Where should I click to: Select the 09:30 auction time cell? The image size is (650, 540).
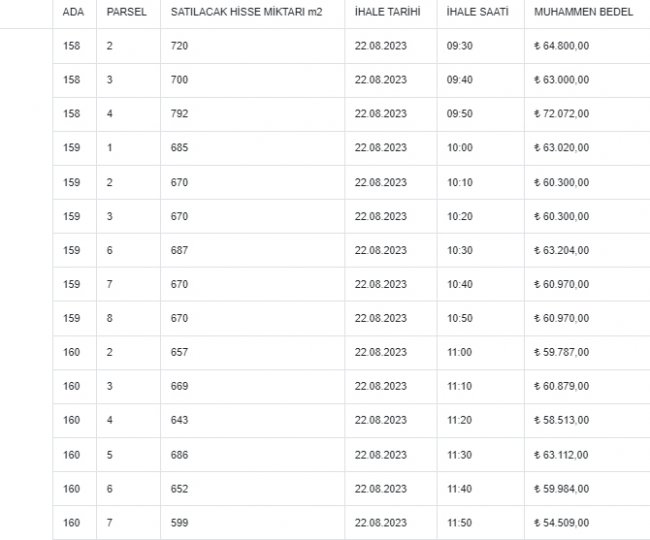[x=462, y=46]
